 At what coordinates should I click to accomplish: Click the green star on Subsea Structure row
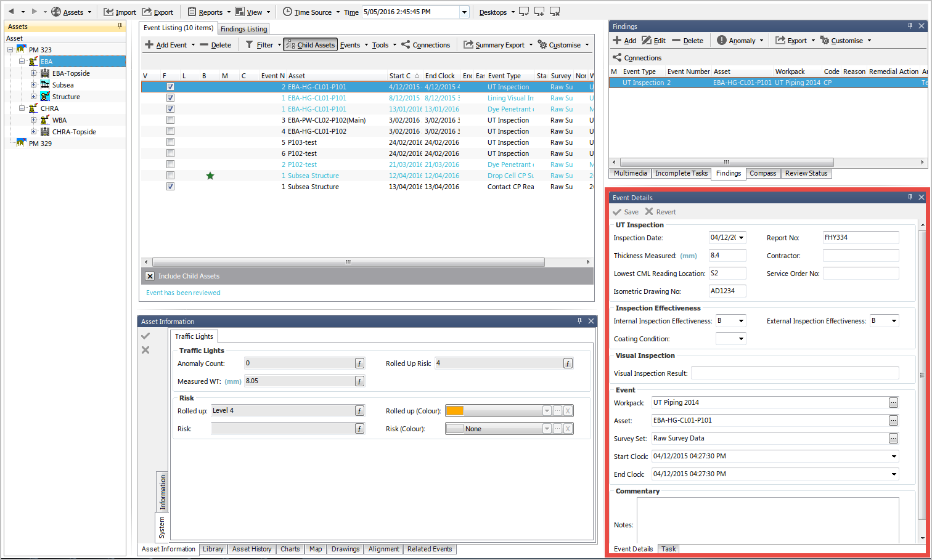tap(210, 176)
